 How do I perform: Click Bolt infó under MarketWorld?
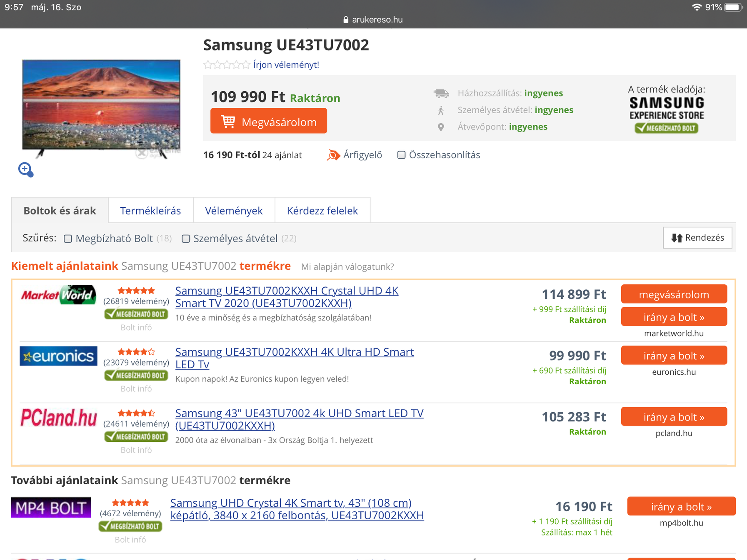click(136, 328)
